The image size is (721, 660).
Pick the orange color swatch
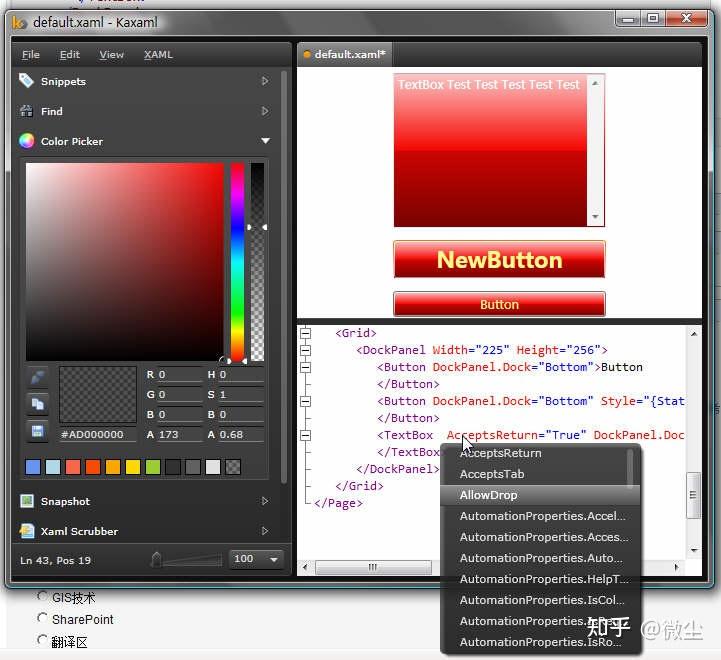(x=113, y=467)
